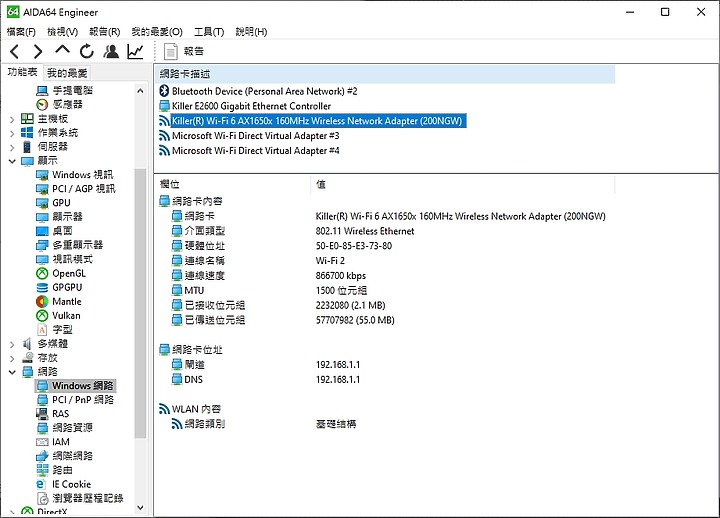This screenshot has width=720, height=518.
Task: Click the tree scroll-down arrow
Action: 141,507
